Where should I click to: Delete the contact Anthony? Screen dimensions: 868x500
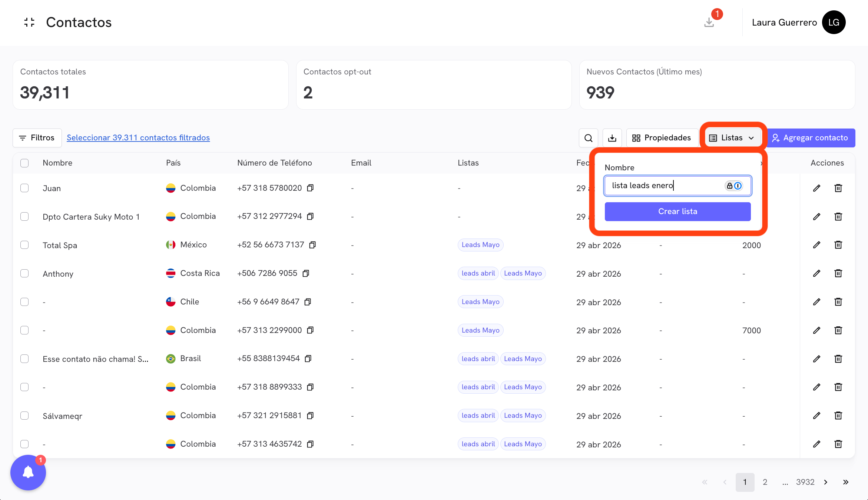click(x=838, y=273)
